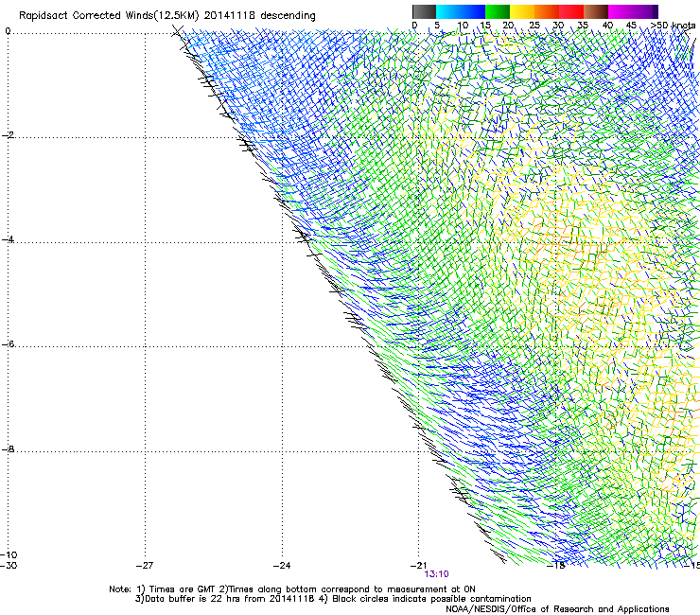Click the latitude label -6

point(8,343)
